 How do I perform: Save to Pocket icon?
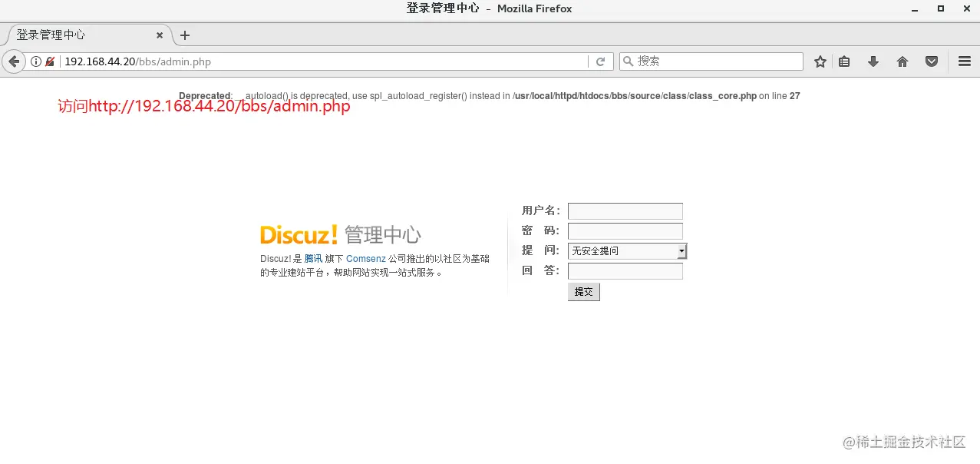coord(932,61)
